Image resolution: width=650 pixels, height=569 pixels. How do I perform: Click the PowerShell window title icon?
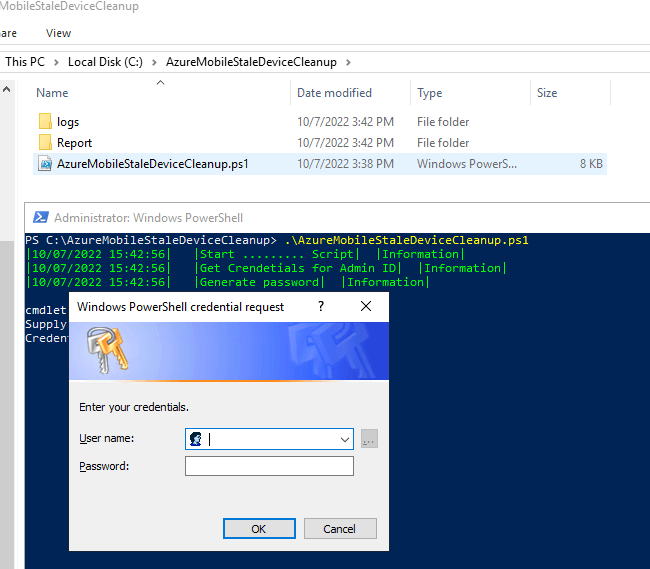coord(41,217)
